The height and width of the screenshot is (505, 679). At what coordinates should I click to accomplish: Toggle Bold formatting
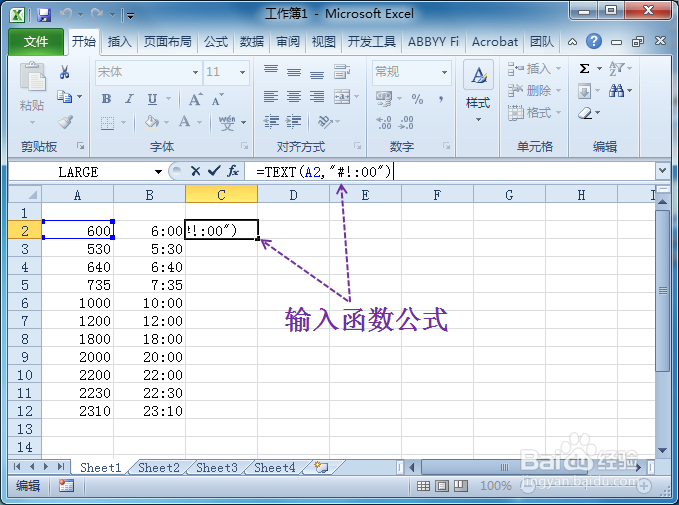pyautogui.click(x=107, y=99)
